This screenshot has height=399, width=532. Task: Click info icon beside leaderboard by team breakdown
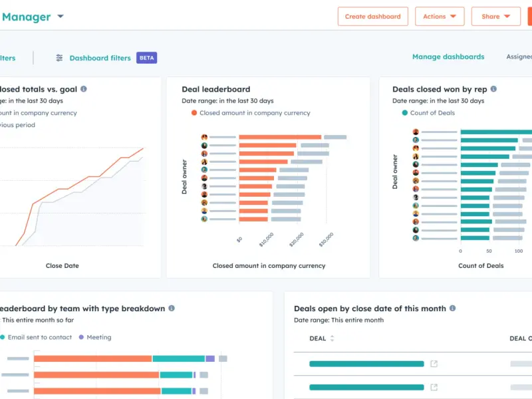(172, 309)
